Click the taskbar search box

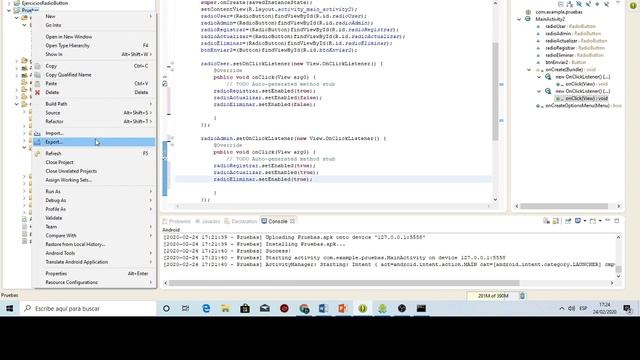click(x=87, y=309)
